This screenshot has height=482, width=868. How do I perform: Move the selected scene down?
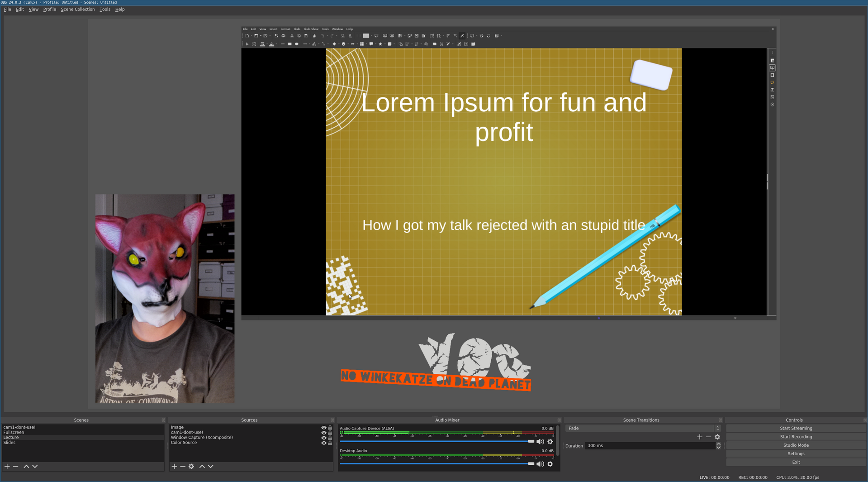click(x=35, y=466)
